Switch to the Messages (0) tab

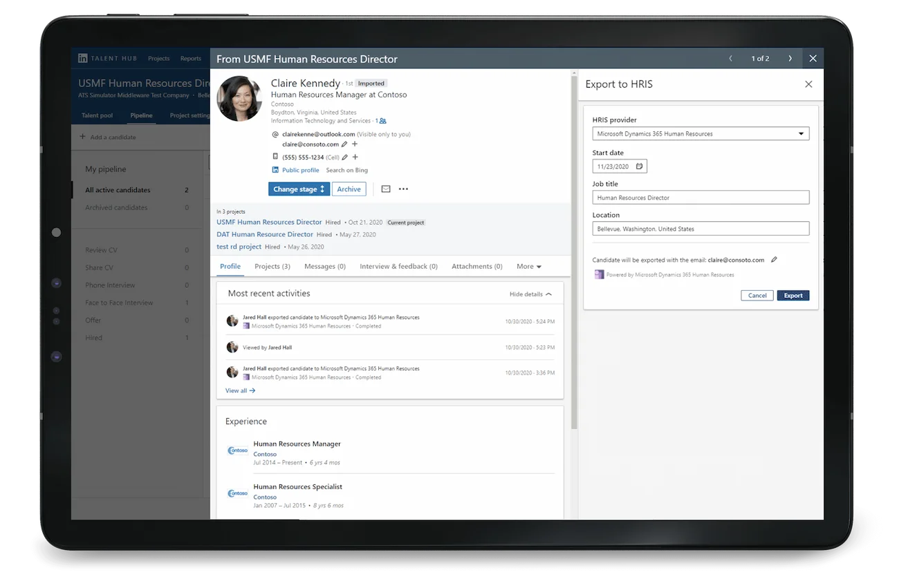[325, 267]
